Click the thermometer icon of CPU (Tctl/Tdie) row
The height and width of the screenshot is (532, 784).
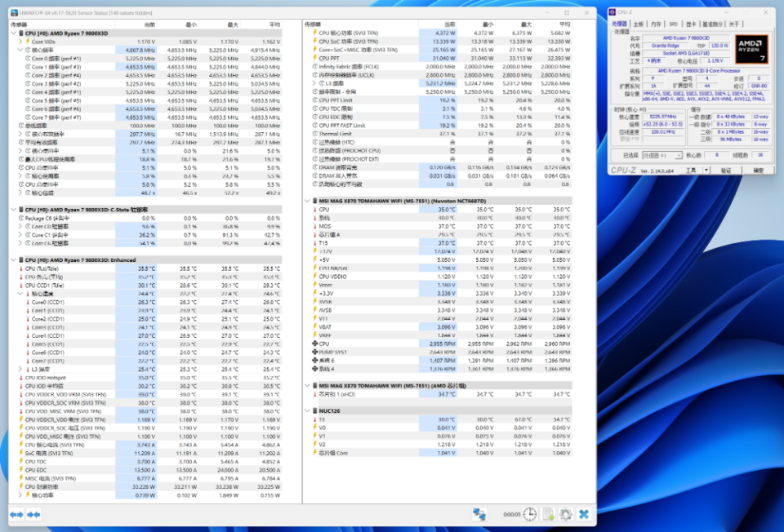21,268
